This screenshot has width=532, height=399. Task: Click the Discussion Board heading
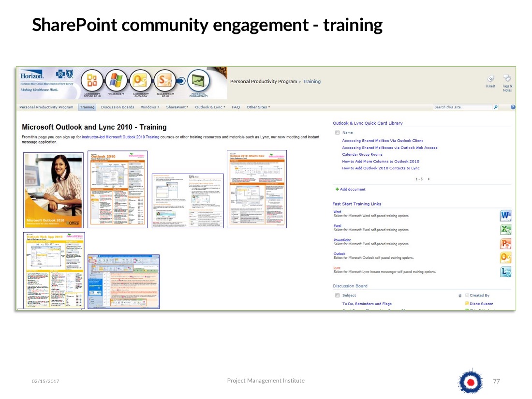point(350,286)
